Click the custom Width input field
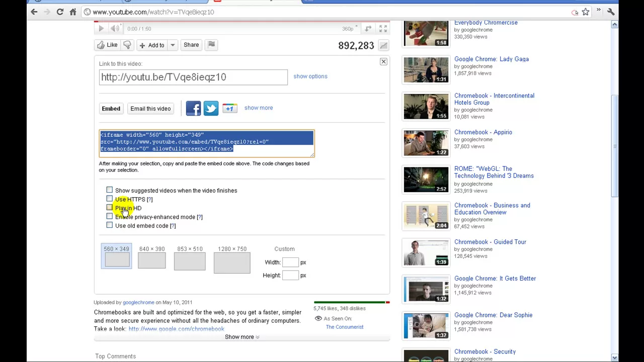The height and width of the screenshot is (362, 644). 291,262
